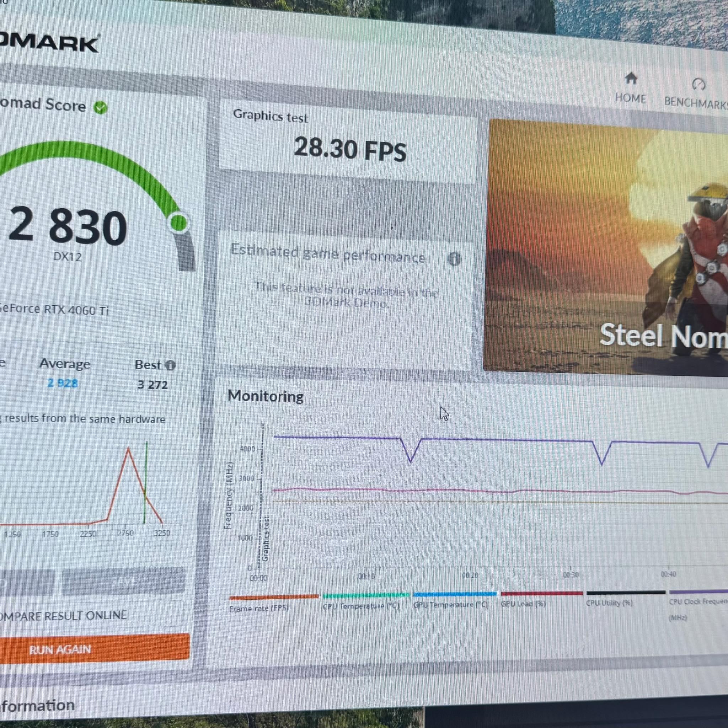Click the 00:10 mark on monitoring timeline
This screenshot has width=728, height=728.
click(366, 577)
